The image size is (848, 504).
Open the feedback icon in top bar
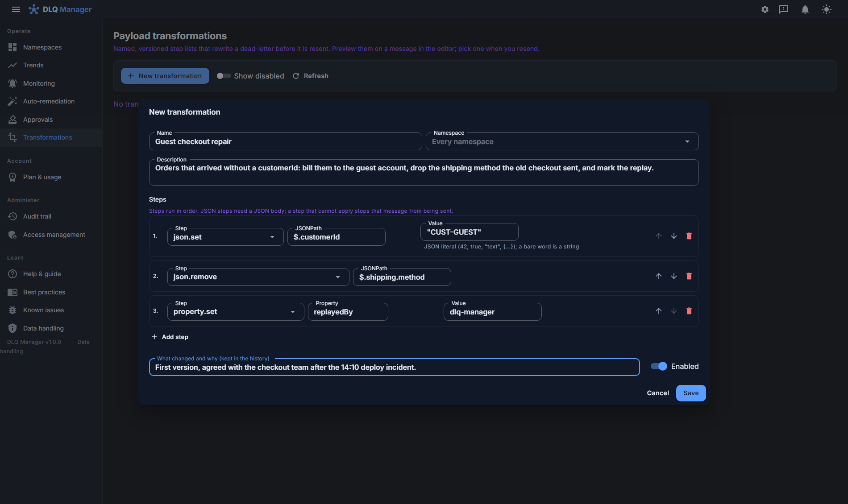(784, 9)
